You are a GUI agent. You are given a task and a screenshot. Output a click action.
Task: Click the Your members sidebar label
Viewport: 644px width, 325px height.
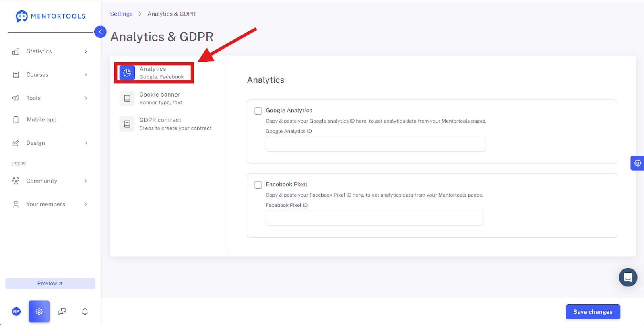pos(46,204)
